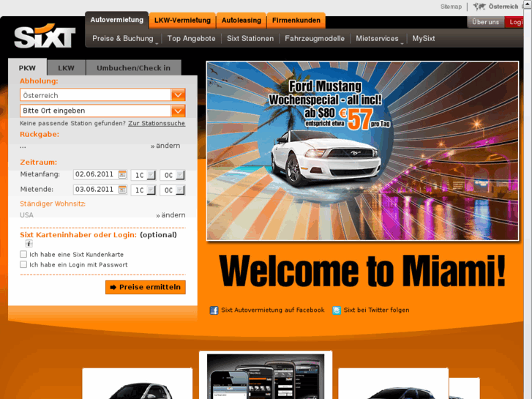
Task: Open the Mietanfang hour dropdown
Action: pyautogui.click(x=151, y=175)
